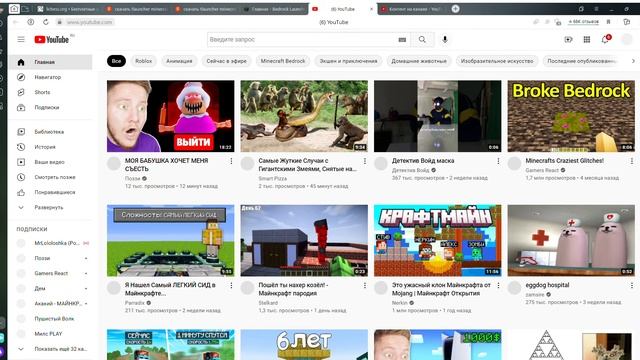The height and width of the screenshot is (360, 640).
Task: Open the hamburger guide menu
Action: (x=21, y=40)
